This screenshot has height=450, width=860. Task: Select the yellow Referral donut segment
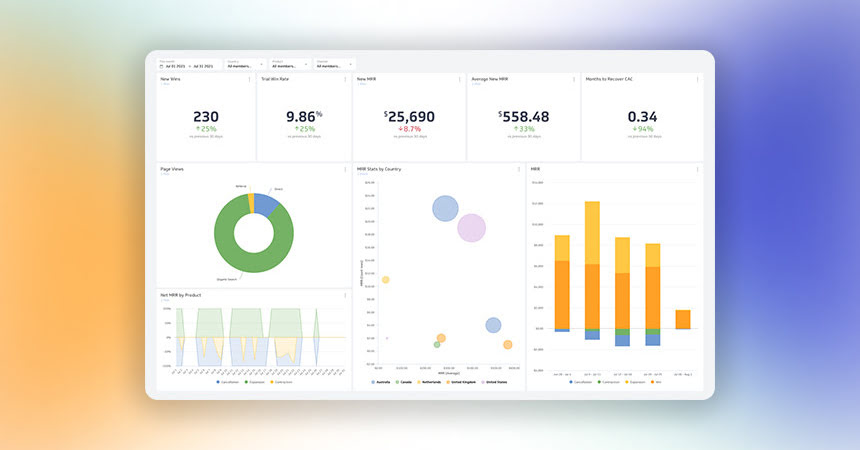251,203
